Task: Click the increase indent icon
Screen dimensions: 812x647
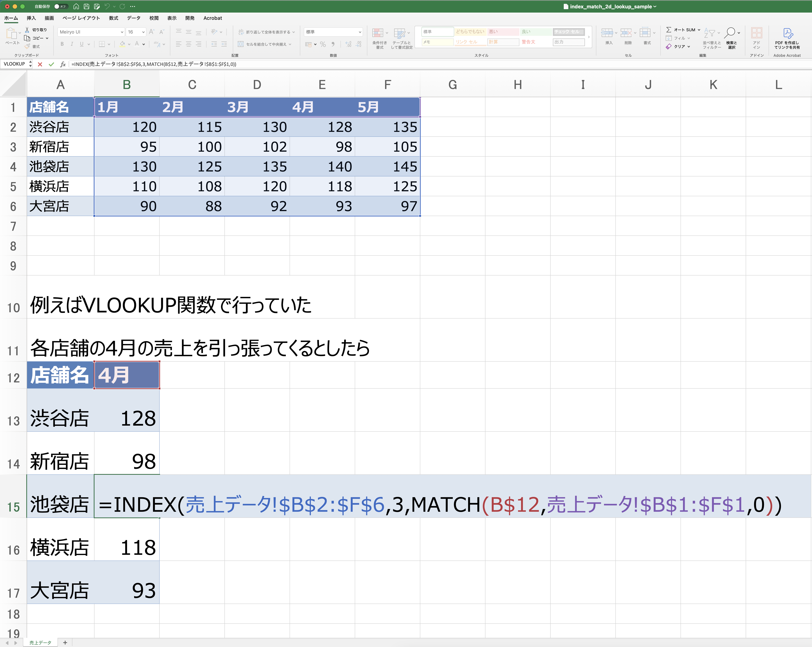Action: click(224, 44)
